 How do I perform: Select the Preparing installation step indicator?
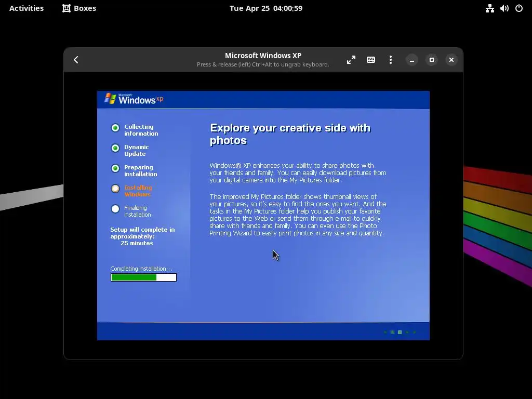(115, 169)
